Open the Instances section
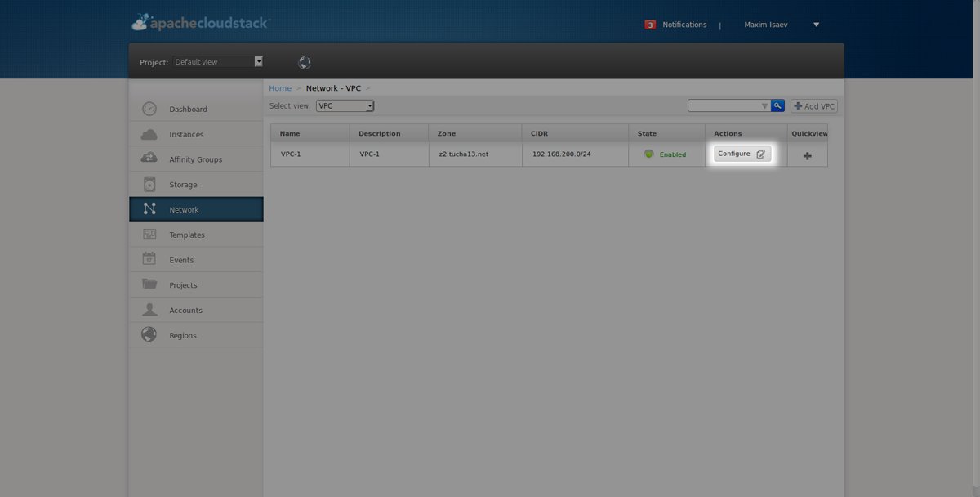Image resolution: width=980 pixels, height=497 pixels. [196, 134]
